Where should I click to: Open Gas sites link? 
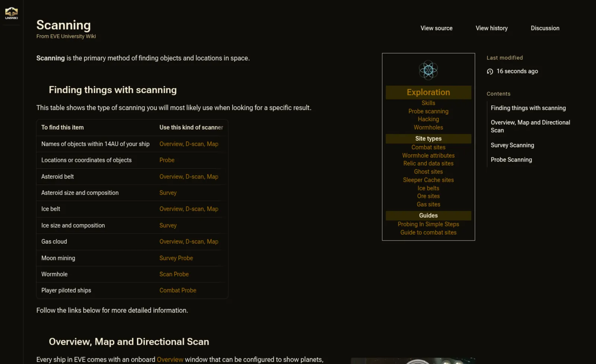click(x=428, y=204)
